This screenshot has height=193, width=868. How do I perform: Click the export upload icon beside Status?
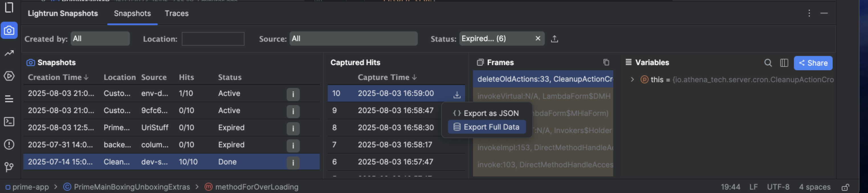coord(554,39)
